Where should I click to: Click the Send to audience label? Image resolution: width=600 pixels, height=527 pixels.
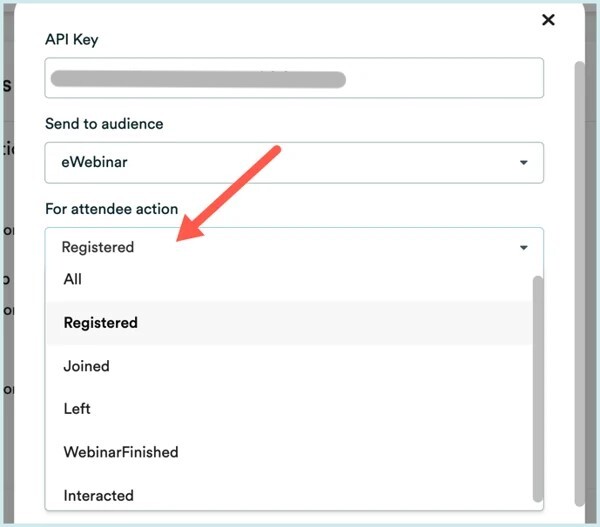point(104,124)
